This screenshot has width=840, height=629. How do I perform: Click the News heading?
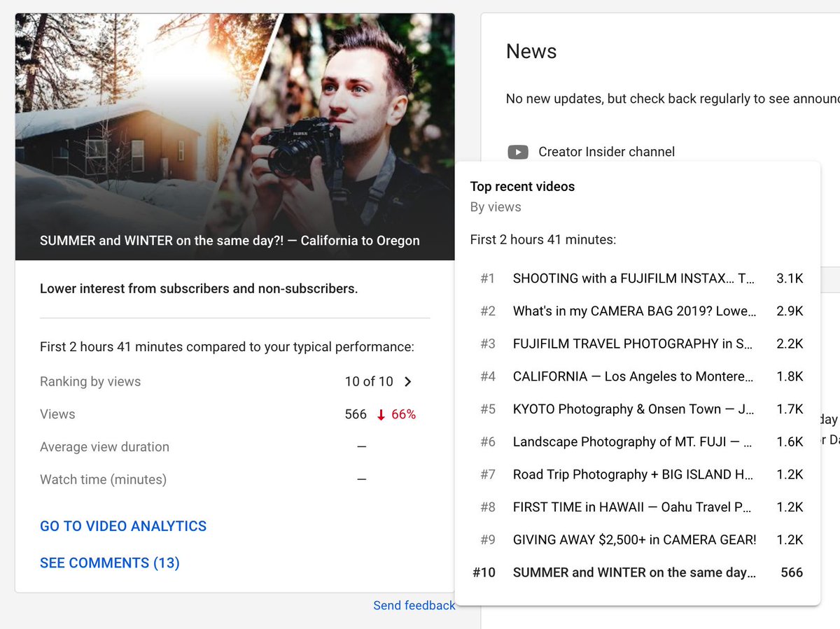point(531,52)
